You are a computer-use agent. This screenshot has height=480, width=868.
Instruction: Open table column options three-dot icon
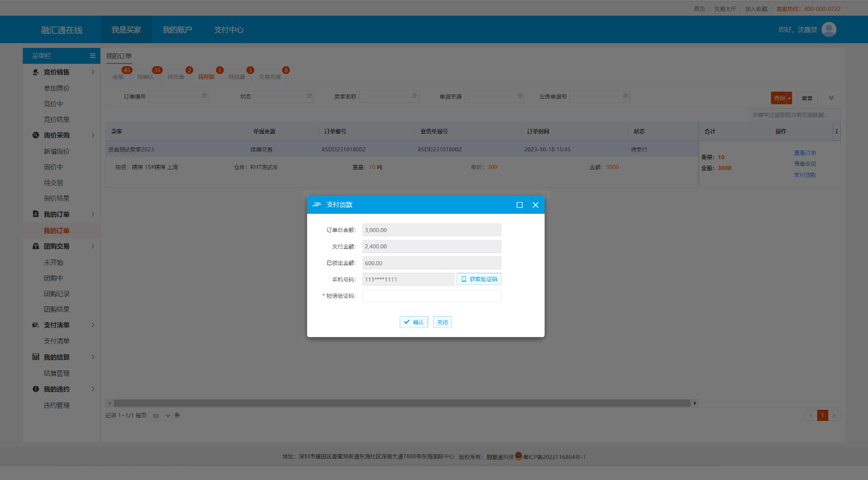coord(836,131)
